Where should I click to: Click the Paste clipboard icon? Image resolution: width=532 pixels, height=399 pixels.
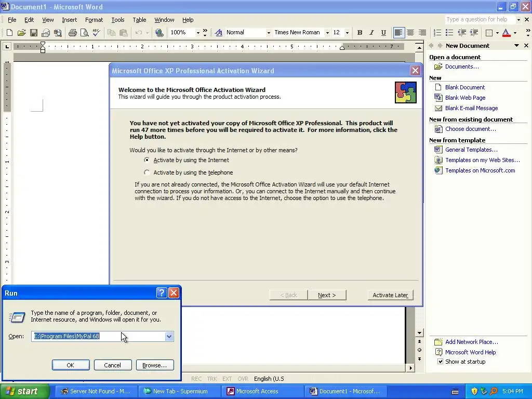[x=123, y=33]
